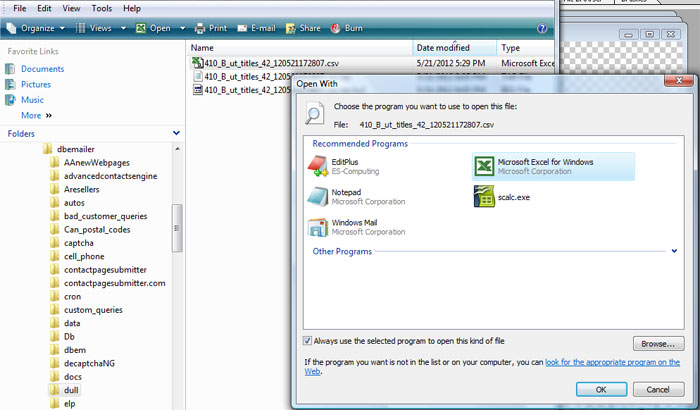Viewport: 700px width, 410px height.
Task: Choose Microsoft Excel for Windows program
Action: (553, 166)
